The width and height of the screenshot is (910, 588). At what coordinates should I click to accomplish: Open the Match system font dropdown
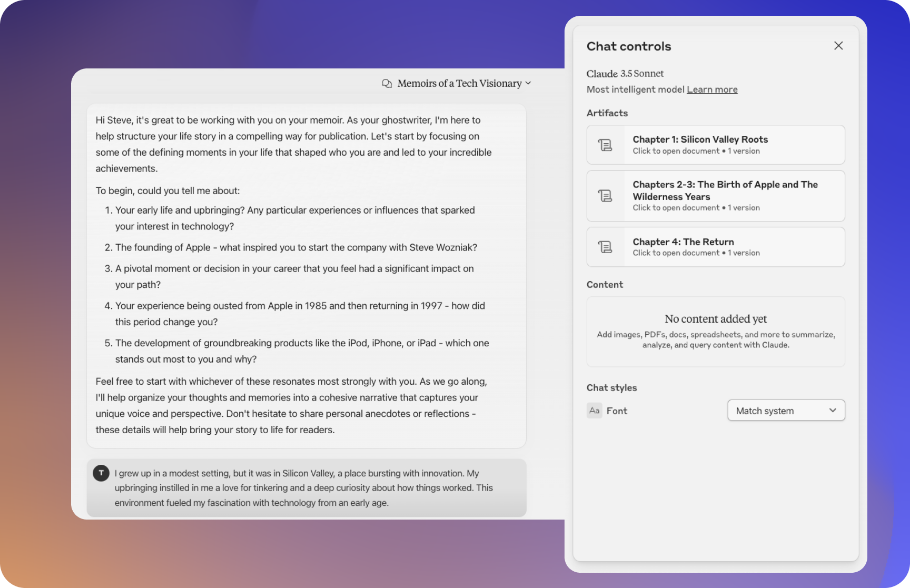click(785, 411)
